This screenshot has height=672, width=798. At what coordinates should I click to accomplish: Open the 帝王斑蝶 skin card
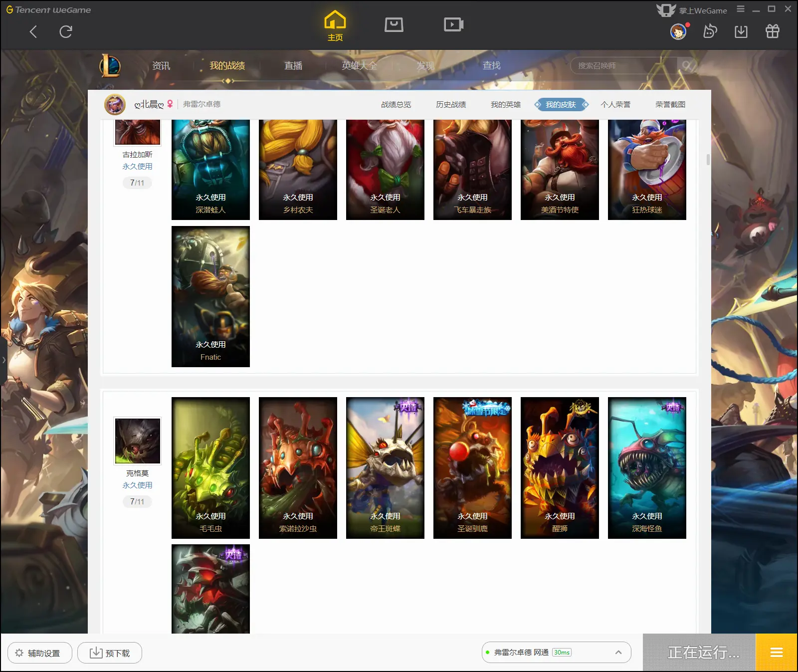pyautogui.click(x=385, y=467)
